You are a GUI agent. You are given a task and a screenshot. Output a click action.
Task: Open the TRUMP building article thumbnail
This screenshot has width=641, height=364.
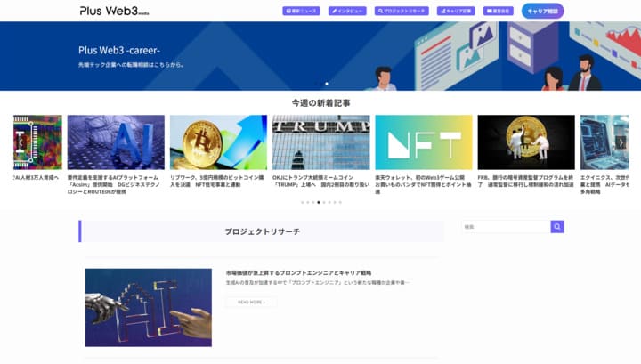click(320, 142)
